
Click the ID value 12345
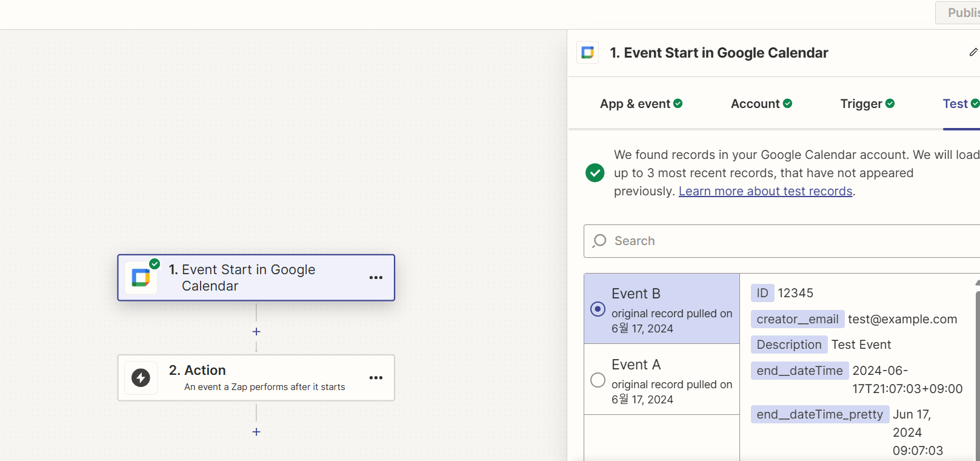click(796, 293)
